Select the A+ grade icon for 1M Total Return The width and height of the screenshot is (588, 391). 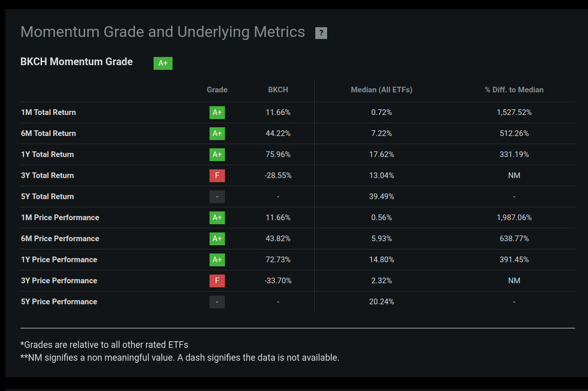click(x=217, y=112)
